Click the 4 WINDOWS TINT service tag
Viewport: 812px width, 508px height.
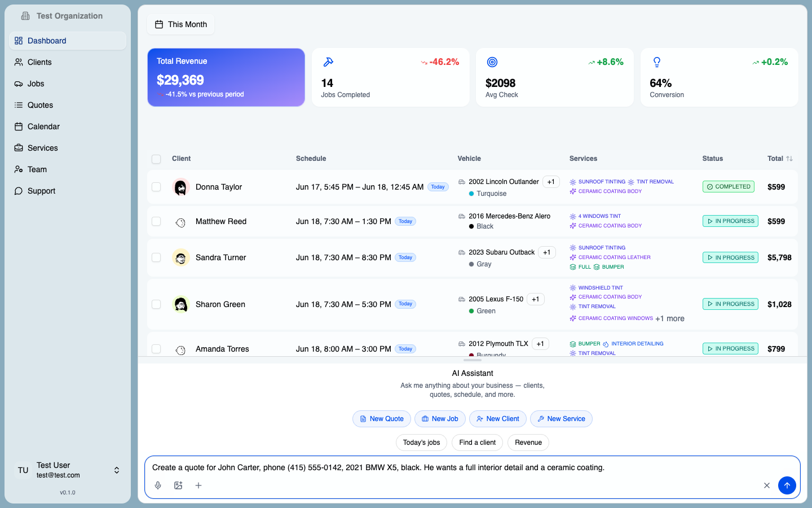(x=595, y=216)
